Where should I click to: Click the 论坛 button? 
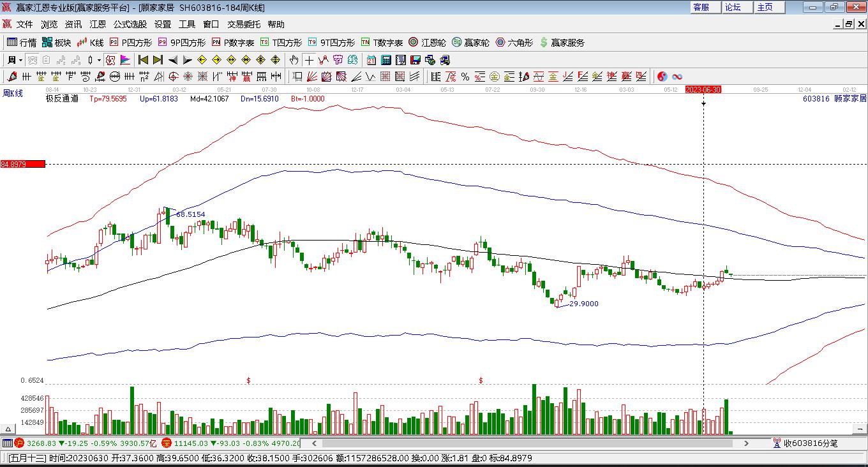737,7
